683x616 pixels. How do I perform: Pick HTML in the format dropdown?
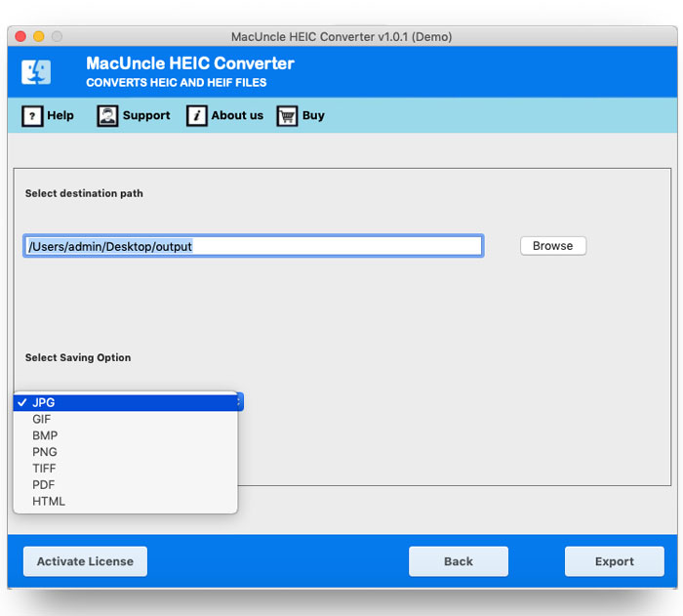(49, 502)
